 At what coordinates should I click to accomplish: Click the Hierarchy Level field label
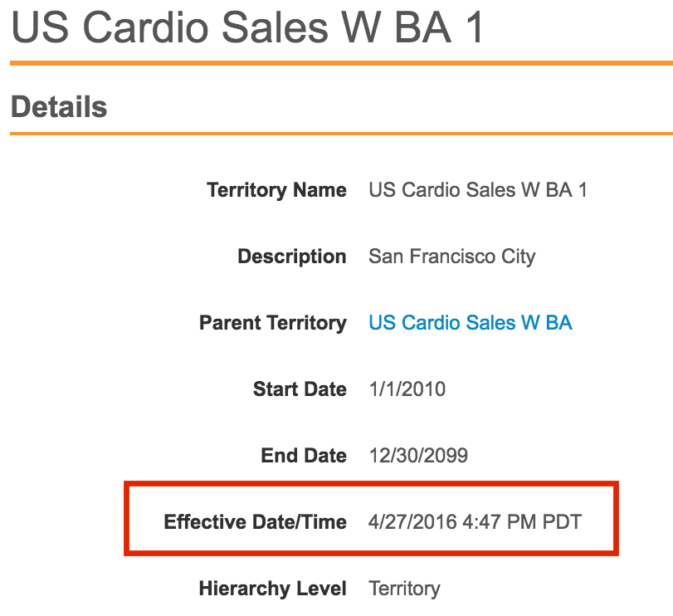pyautogui.click(x=272, y=589)
